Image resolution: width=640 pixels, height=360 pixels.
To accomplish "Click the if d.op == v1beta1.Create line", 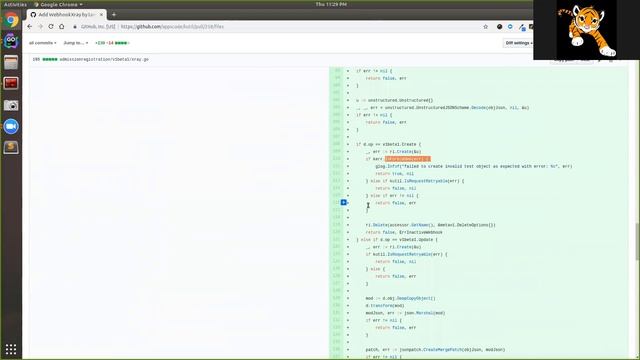I will [388, 144].
